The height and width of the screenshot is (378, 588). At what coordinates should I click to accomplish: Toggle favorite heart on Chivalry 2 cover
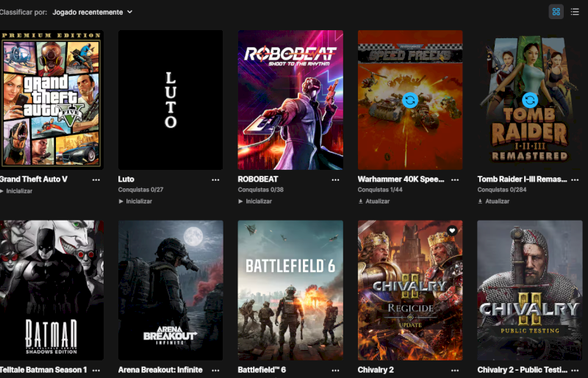tap(452, 230)
